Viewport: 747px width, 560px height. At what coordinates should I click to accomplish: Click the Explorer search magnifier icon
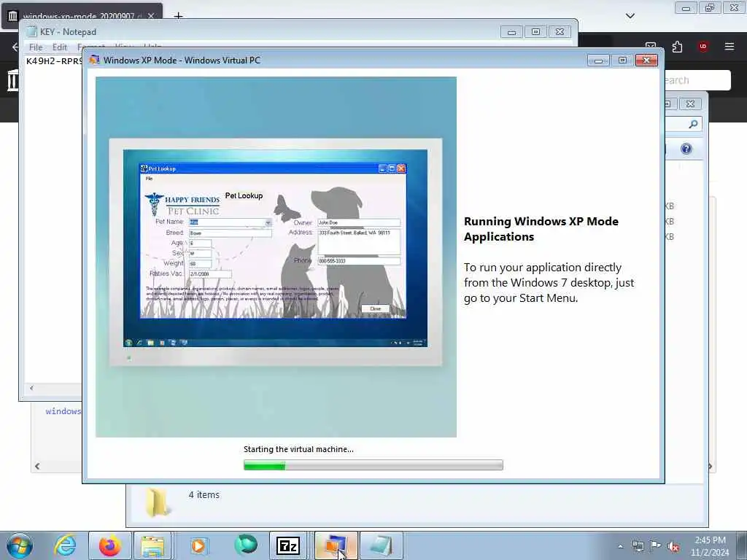point(694,124)
